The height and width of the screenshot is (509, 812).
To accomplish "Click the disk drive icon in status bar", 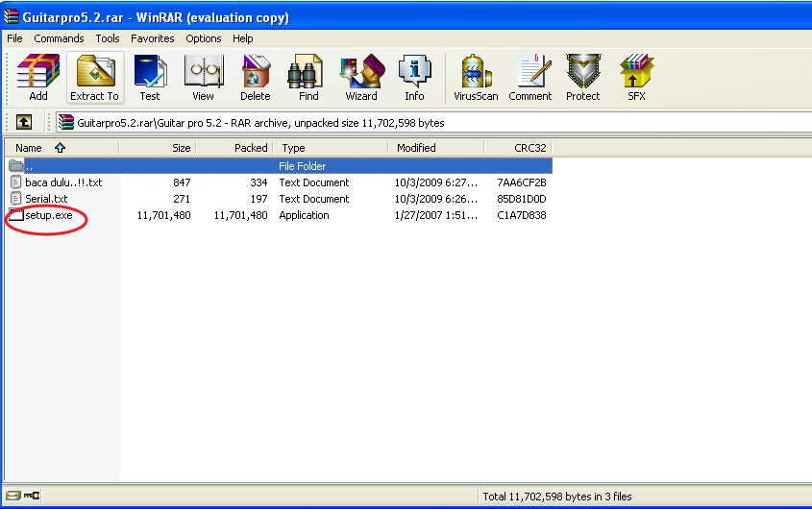I will [13, 497].
